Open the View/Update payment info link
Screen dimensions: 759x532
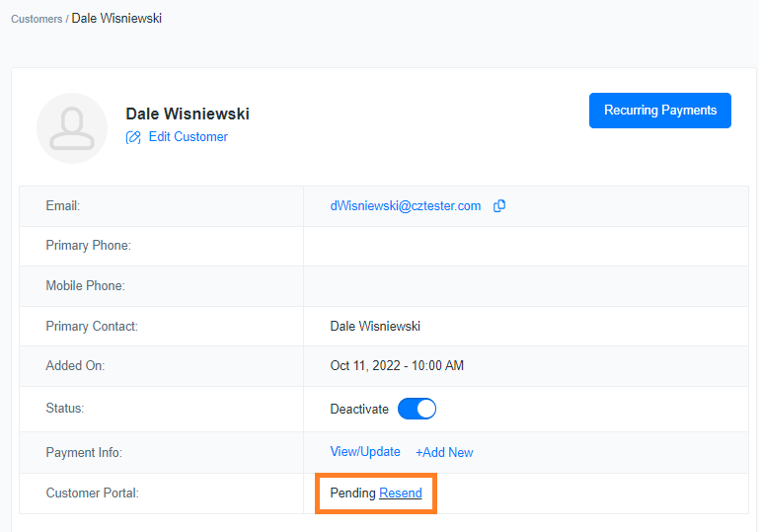[365, 452]
